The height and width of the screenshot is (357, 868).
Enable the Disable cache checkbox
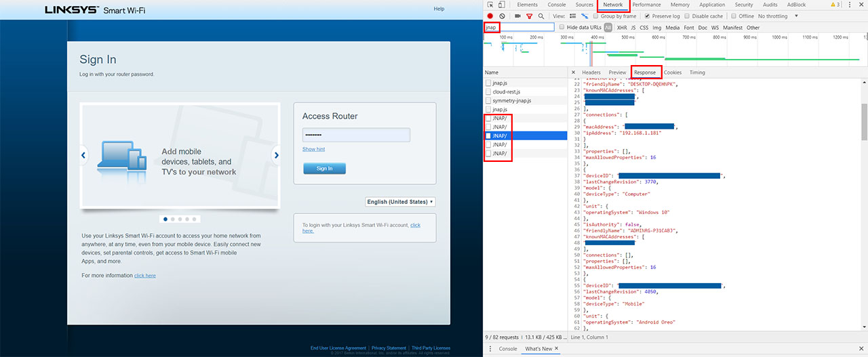click(688, 16)
